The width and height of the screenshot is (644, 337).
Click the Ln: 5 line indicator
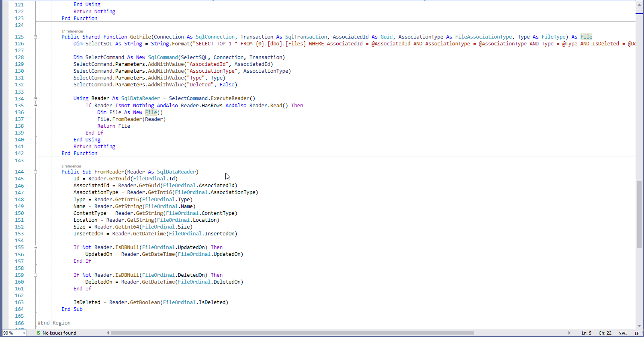[587, 333]
